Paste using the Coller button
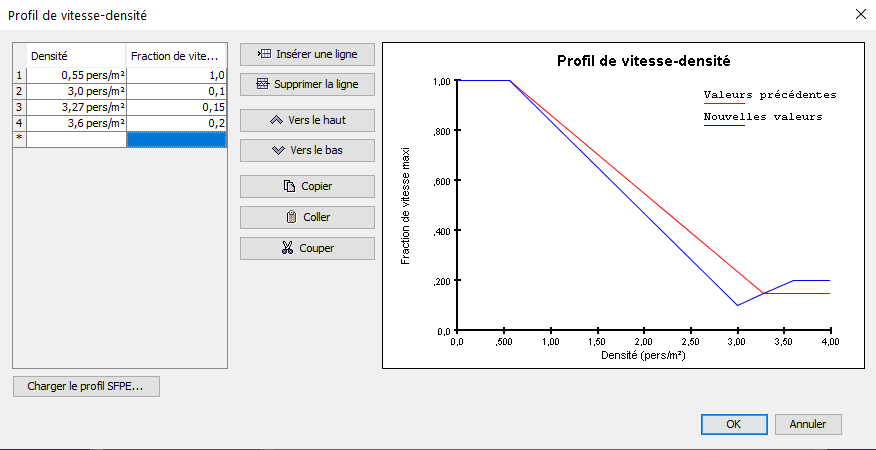This screenshot has height=450, width=876. pyautogui.click(x=307, y=217)
